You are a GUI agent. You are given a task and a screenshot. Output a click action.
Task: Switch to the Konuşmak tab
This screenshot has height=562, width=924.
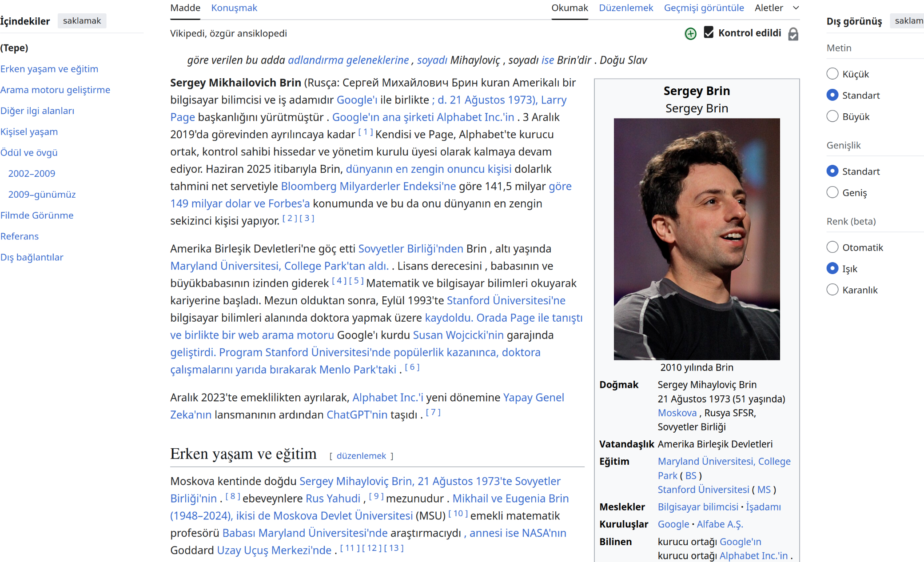click(x=234, y=8)
